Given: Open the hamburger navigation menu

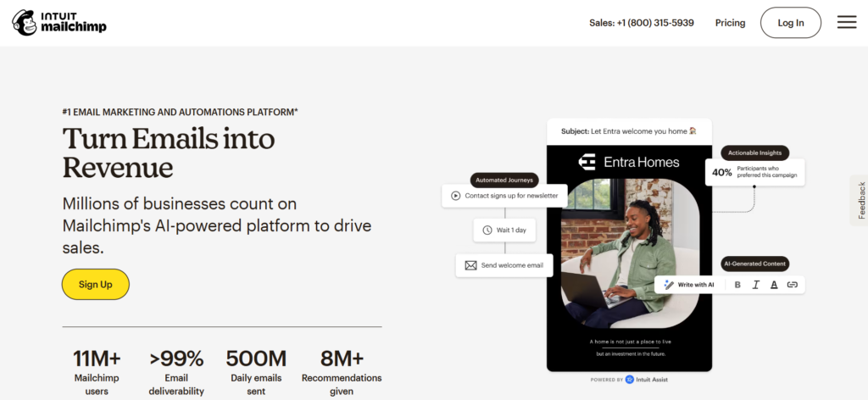Looking at the screenshot, I should click(x=846, y=23).
